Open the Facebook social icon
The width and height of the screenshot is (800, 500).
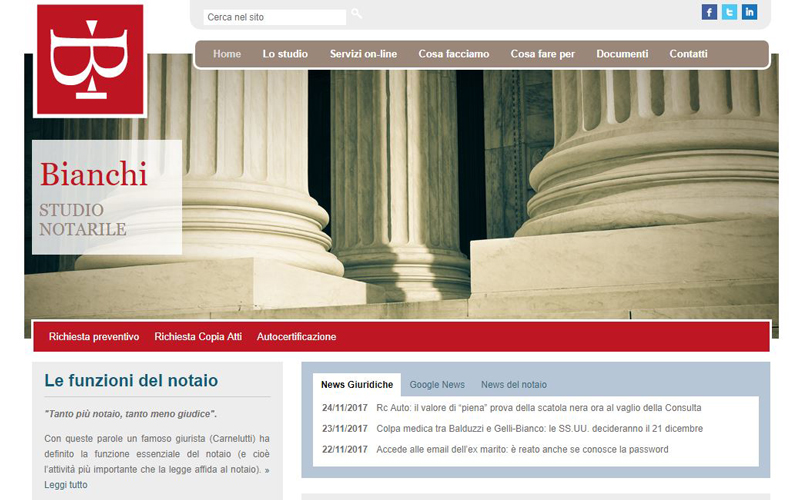(x=709, y=12)
